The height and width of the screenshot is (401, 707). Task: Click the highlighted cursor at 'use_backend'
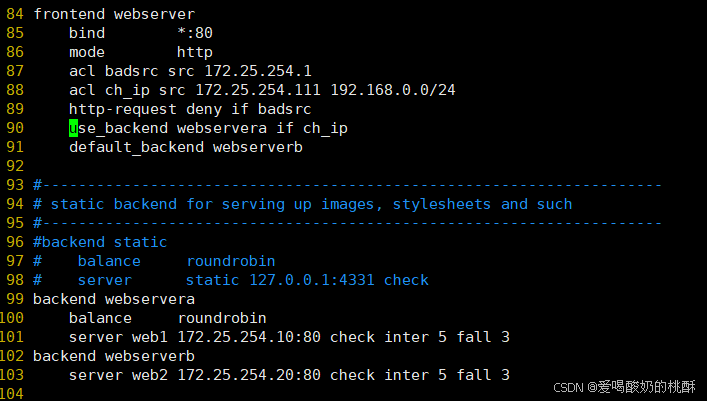(73, 128)
